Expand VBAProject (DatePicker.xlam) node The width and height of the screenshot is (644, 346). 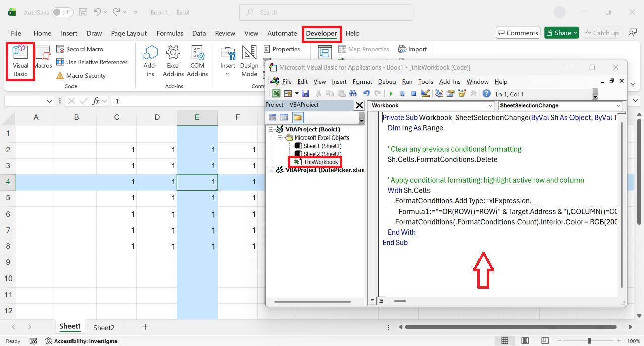tap(271, 170)
